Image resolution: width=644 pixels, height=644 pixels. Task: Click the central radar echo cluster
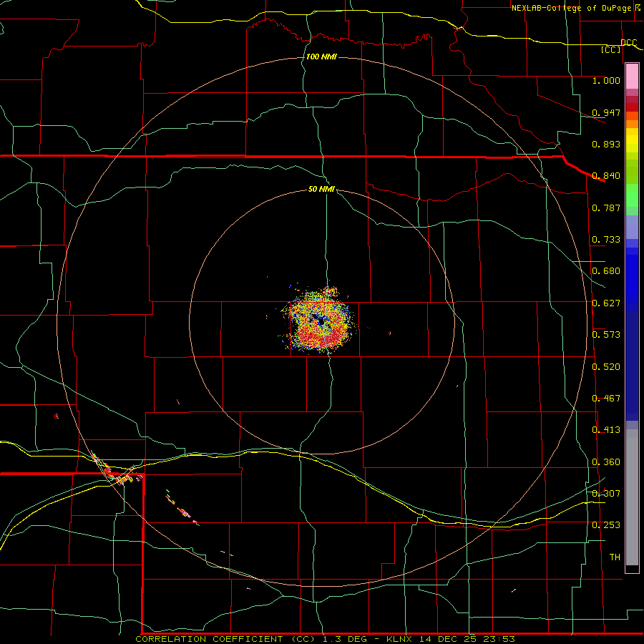pyautogui.click(x=320, y=321)
